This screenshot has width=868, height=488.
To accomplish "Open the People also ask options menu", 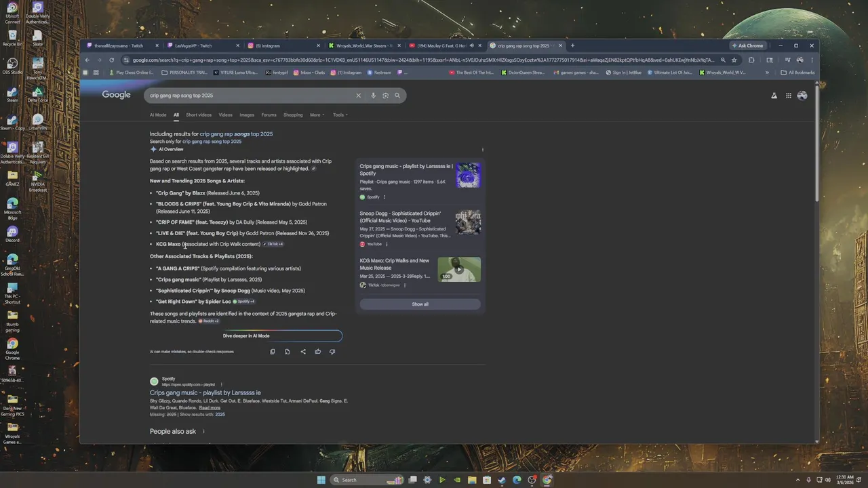I will pos(203,431).
